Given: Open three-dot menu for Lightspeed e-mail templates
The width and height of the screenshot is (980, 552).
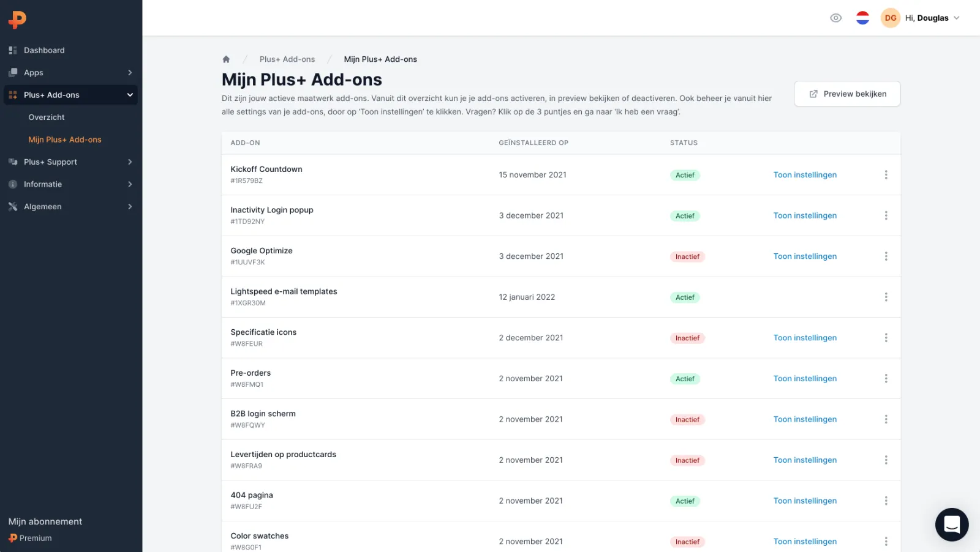Looking at the screenshot, I should (x=886, y=297).
